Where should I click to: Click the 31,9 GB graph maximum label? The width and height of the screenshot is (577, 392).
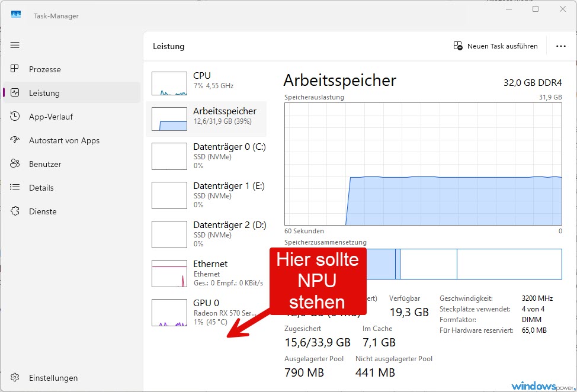[x=550, y=97]
